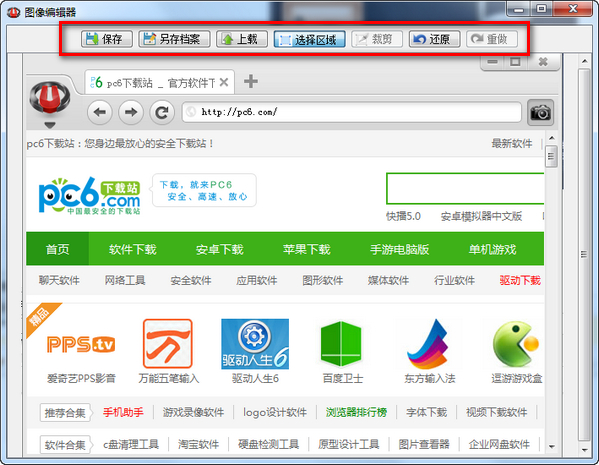The image size is (599, 465).
Task: Click the 字体下载 link
Action: point(426,412)
